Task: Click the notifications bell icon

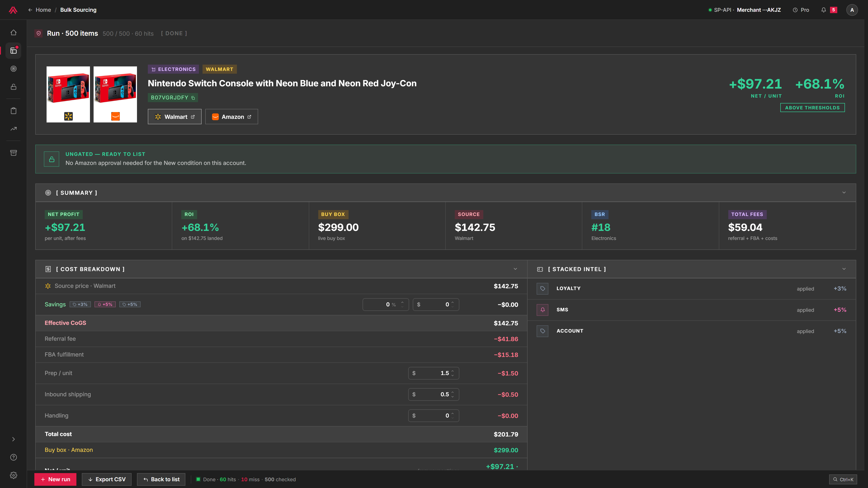Action: tap(823, 10)
